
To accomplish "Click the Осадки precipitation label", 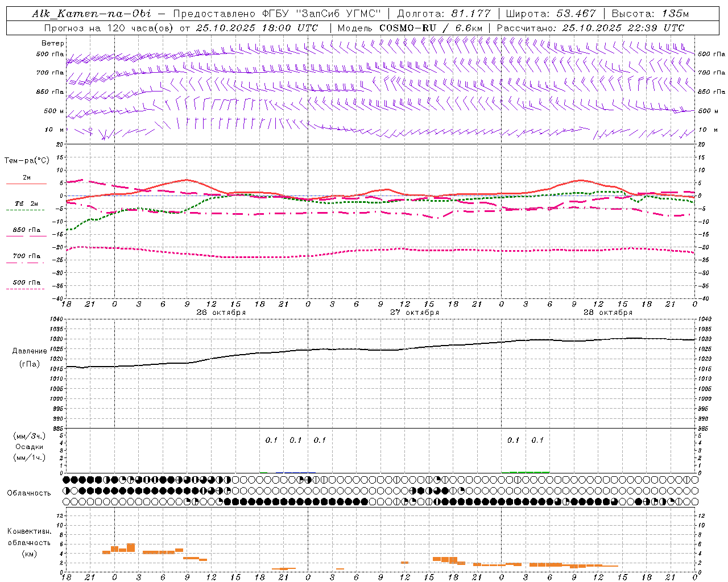I will (x=30, y=447).
